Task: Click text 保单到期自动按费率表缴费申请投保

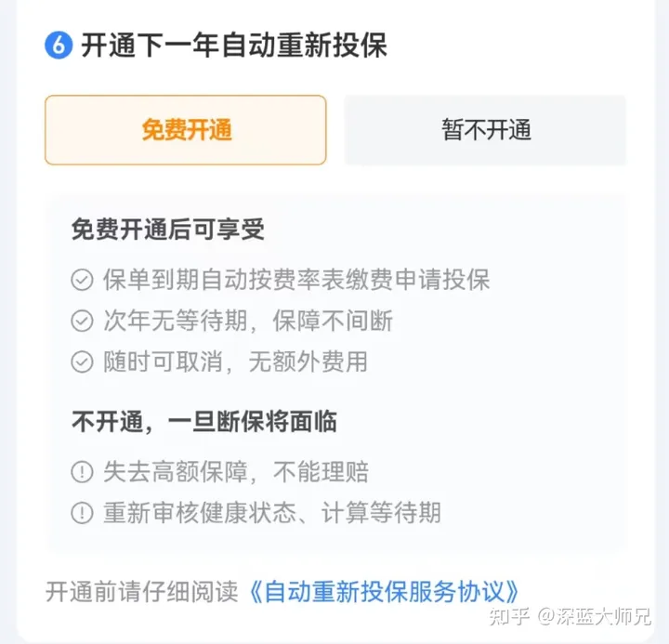Action: (296, 280)
